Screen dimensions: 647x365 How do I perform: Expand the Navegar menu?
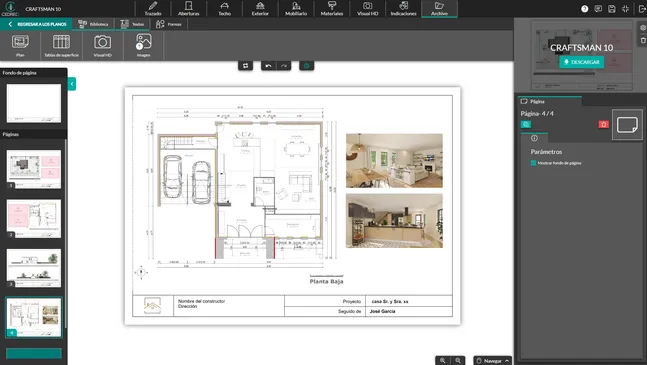(493, 360)
